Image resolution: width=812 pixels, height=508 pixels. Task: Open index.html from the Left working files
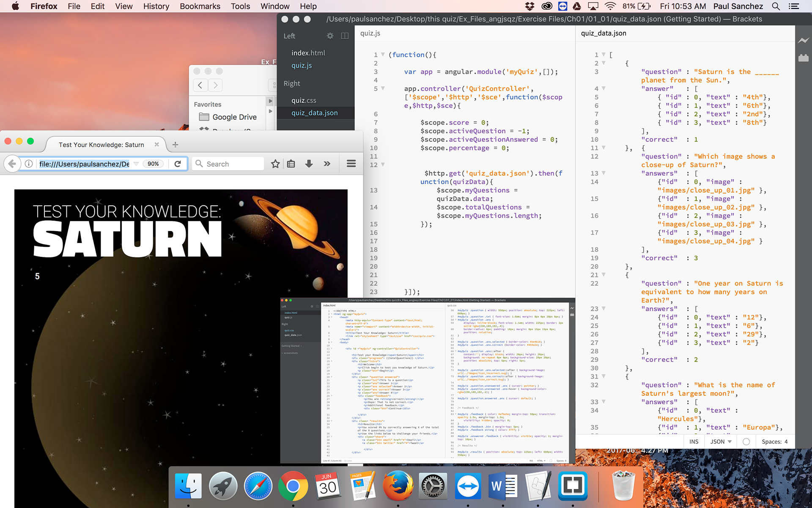point(308,53)
